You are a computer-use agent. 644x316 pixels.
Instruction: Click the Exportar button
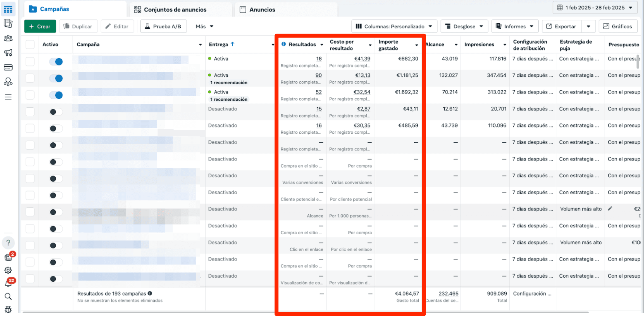click(562, 26)
